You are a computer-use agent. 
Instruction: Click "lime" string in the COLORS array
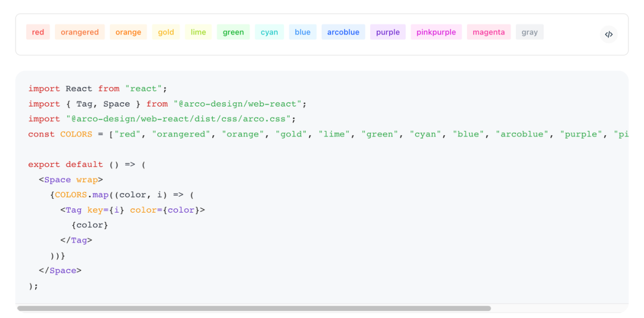tap(335, 134)
